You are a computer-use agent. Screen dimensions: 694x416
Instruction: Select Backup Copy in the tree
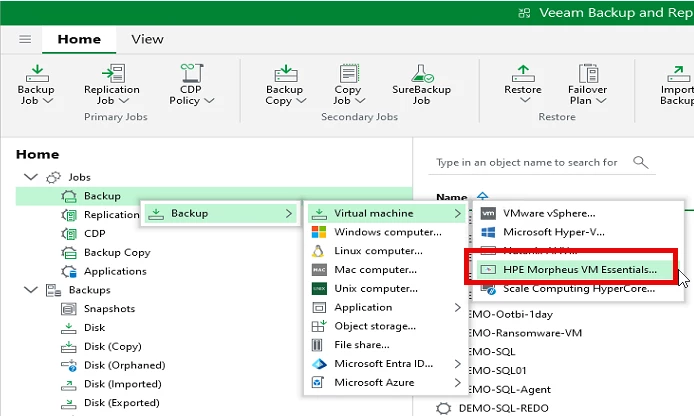coord(116,252)
